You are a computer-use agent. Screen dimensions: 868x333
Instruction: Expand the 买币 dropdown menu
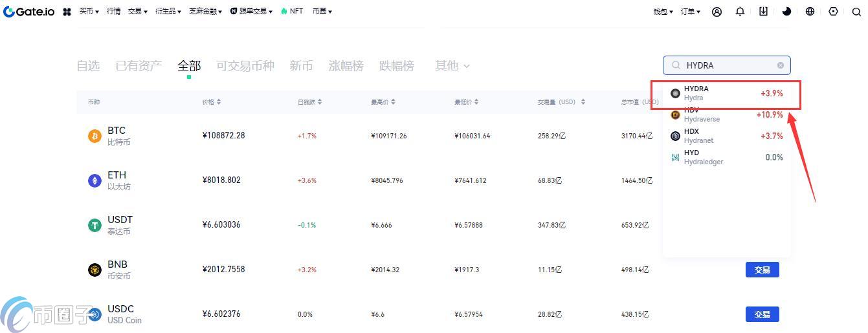click(89, 12)
